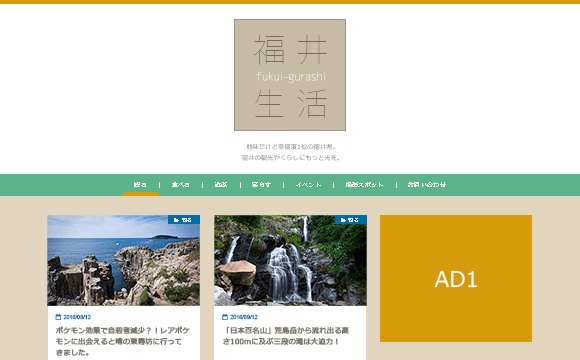Open the 日本百名山 waterfall article title

coord(286,336)
